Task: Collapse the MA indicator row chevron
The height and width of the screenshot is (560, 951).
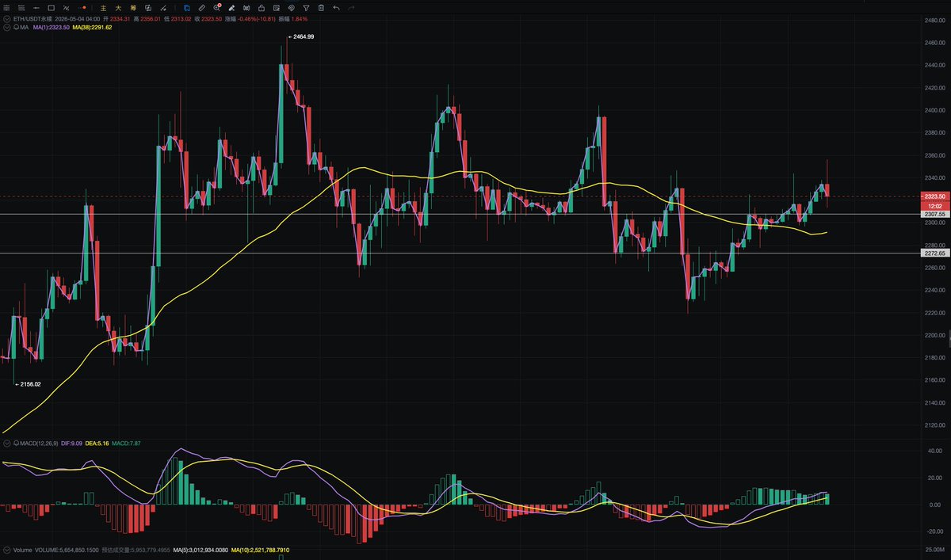Action: point(6,28)
